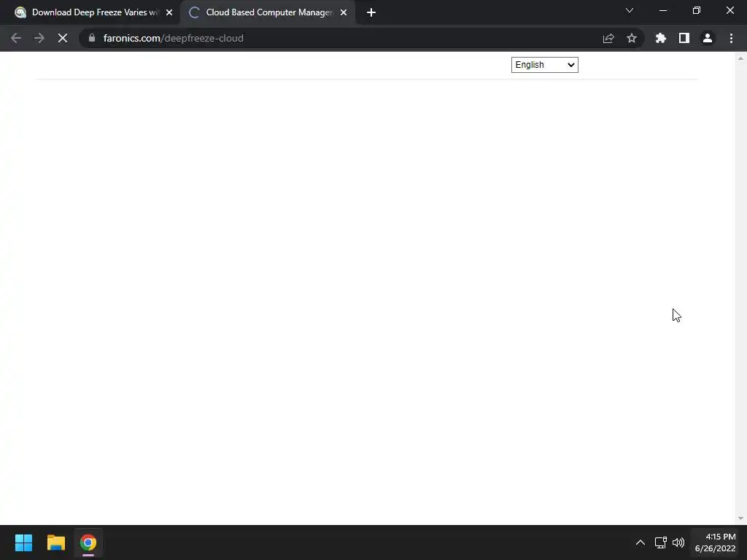
Task: Switch to the Download Deep Freeze tab
Action: 93,12
